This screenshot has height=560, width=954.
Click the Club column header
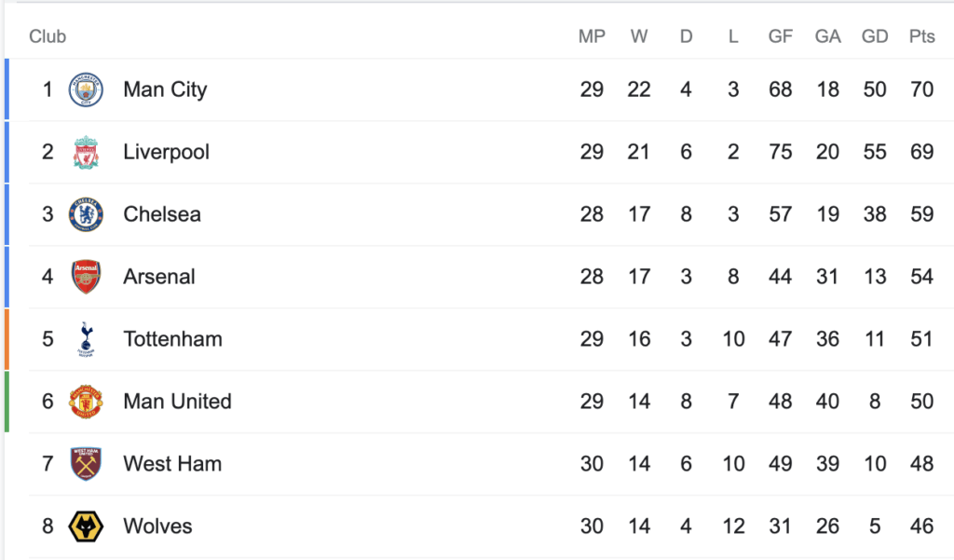pyautogui.click(x=48, y=36)
